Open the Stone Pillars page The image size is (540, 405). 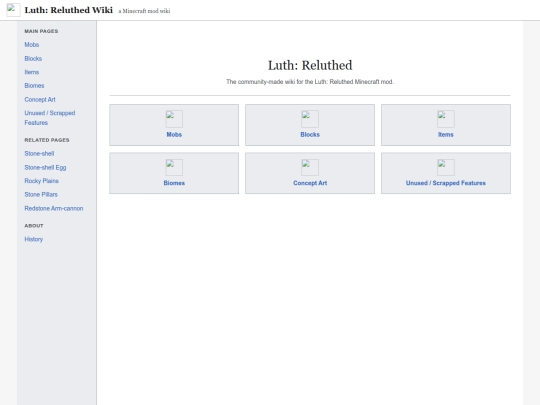coord(41,195)
